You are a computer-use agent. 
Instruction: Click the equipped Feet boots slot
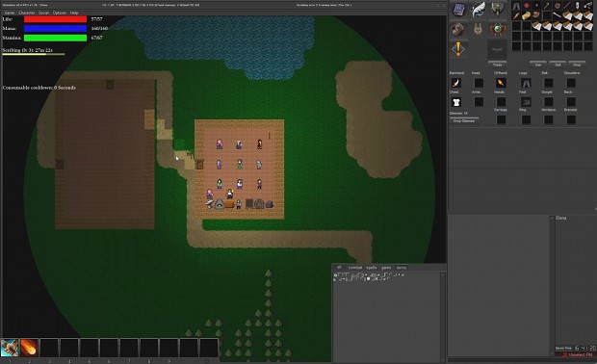click(x=526, y=102)
